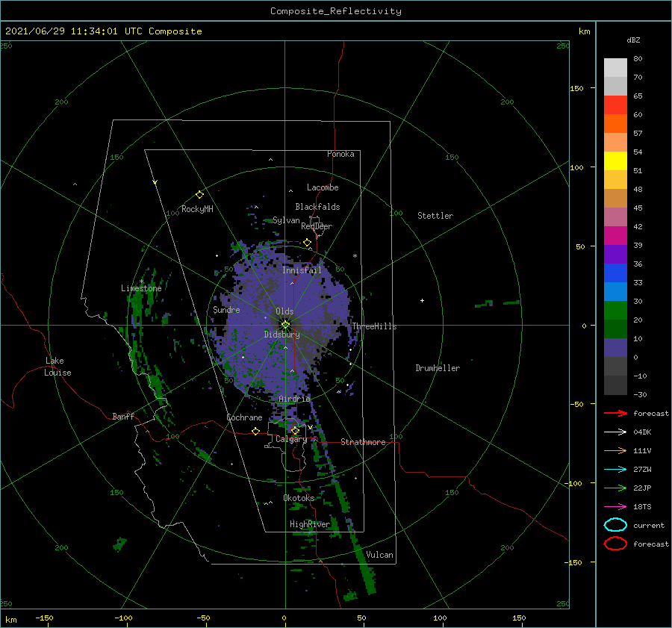Click the Calgary city label

pos(291,439)
